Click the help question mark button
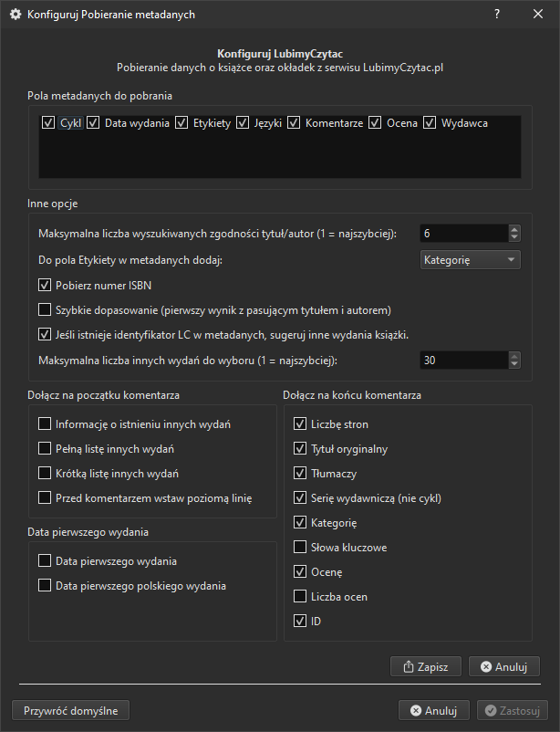Viewport: 560px width, 732px height. (497, 15)
